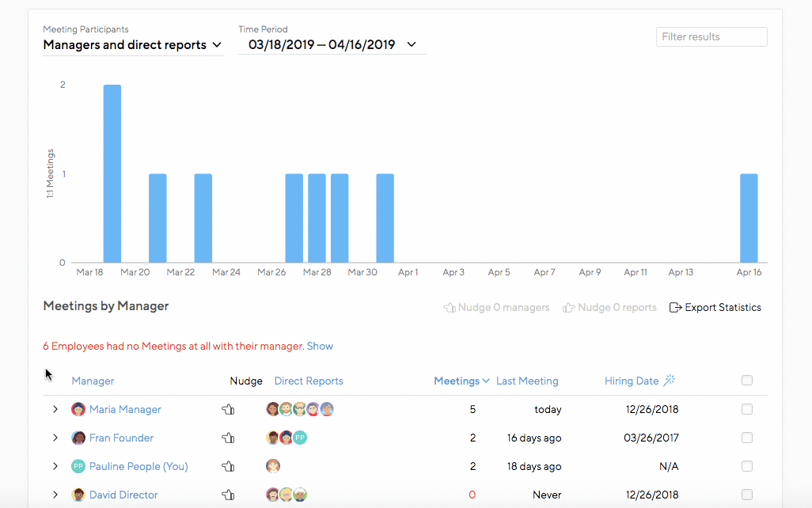
Task: Click nudge thumbs-up icon for Fran Founder
Action: (228, 438)
